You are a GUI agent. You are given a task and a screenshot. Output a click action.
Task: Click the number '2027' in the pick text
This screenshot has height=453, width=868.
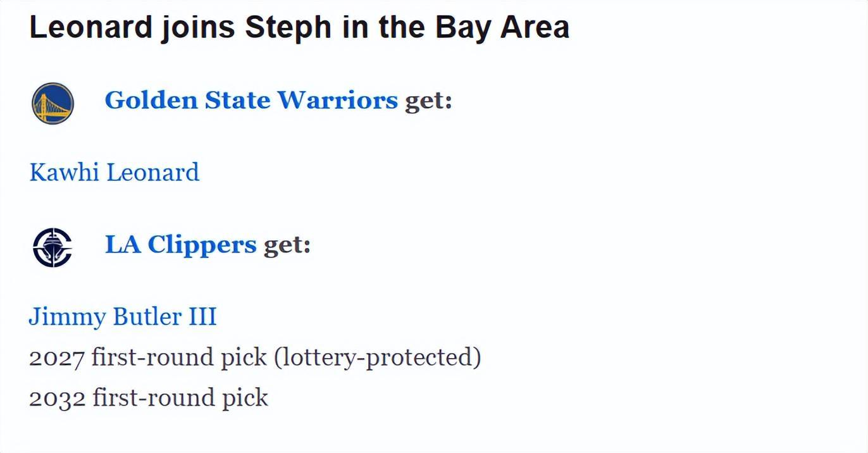[x=57, y=358]
